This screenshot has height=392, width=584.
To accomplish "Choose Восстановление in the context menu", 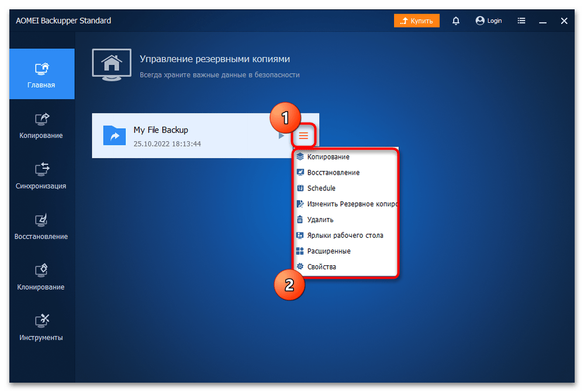I will click(345, 173).
